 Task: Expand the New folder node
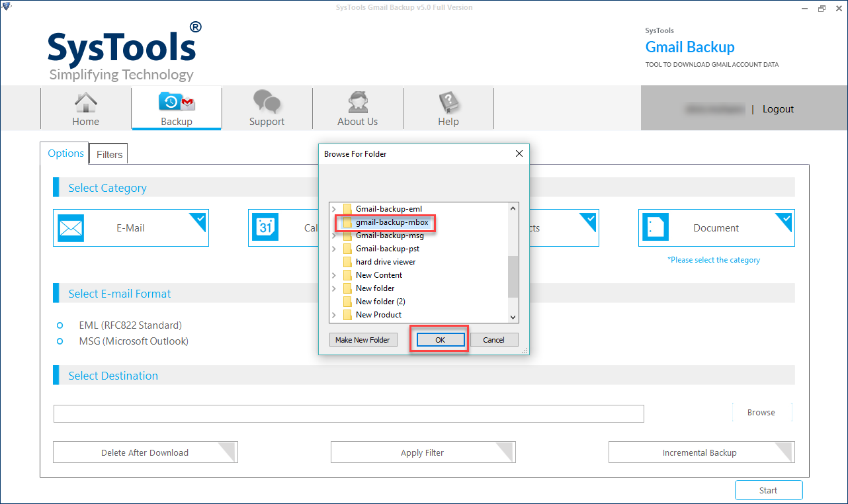pos(334,288)
